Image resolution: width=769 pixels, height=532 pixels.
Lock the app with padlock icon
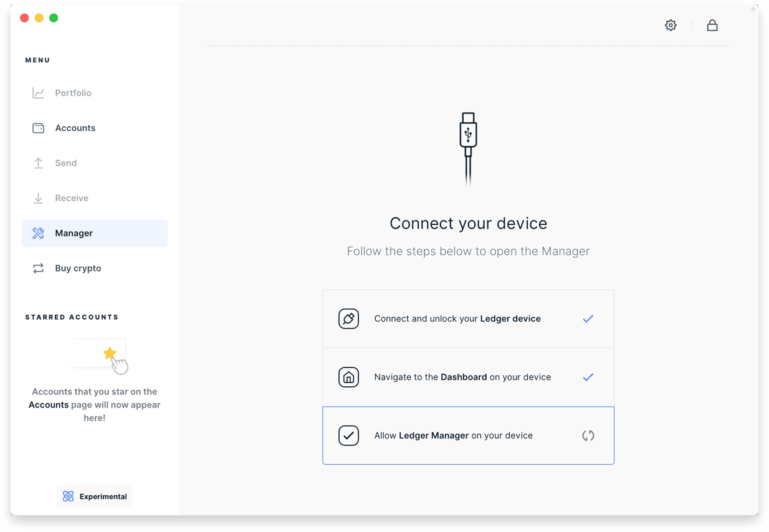(712, 26)
